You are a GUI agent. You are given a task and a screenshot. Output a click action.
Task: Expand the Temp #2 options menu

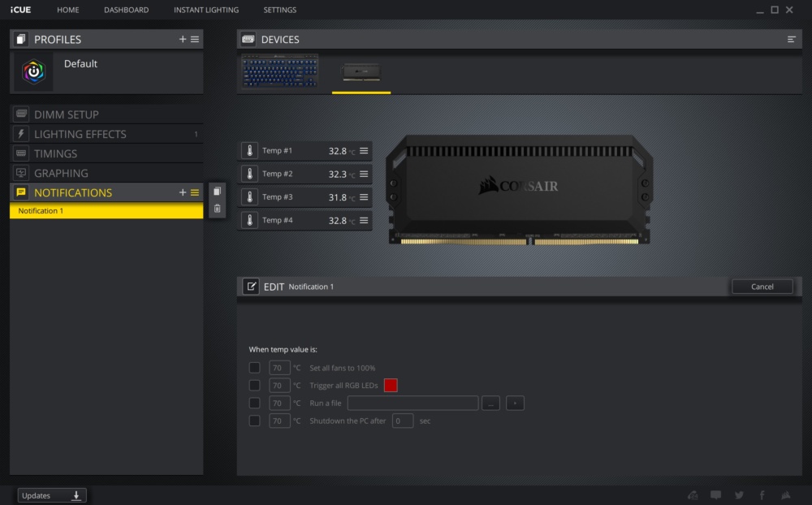364,174
